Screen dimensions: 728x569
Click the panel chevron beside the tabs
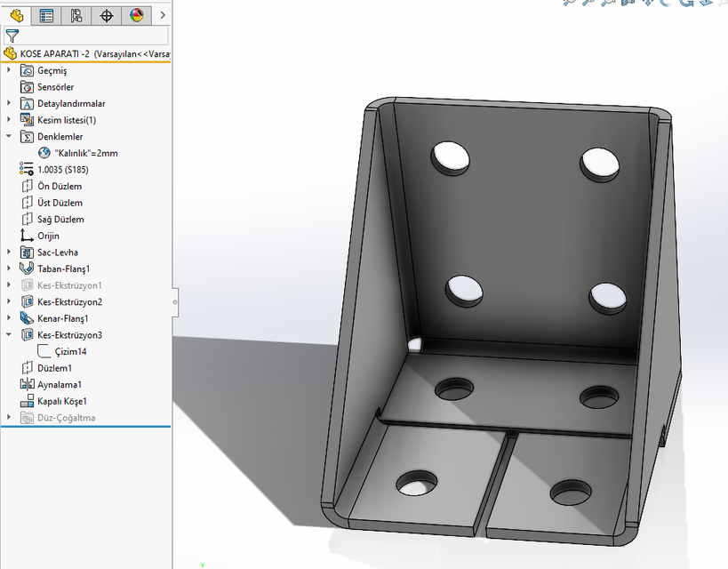pyautogui.click(x=163, y=15)
